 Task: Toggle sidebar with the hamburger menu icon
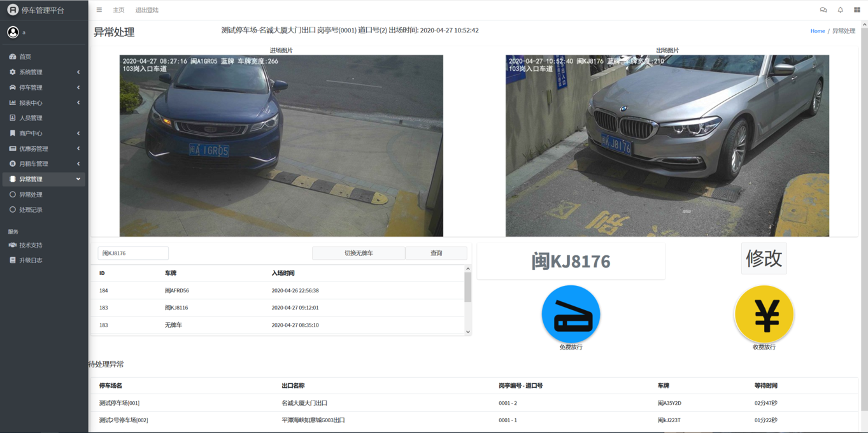tap(99, 10)
